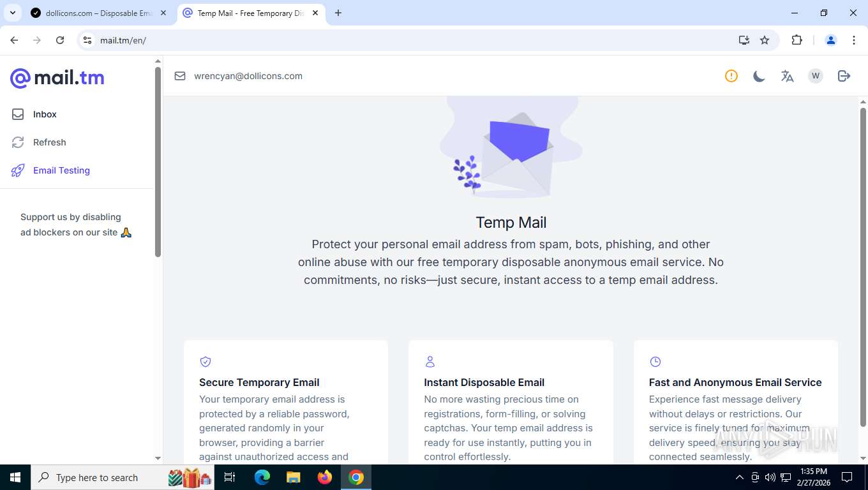The height and width of the screenshot is (490, 868).
Task: Open the Inbox in the sidebar
Action: click(45, 114)
